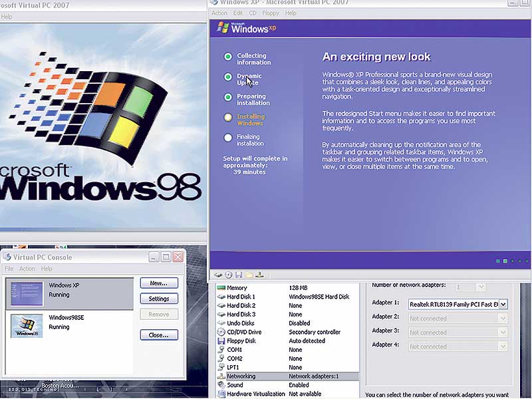This screenshot has height=399, width=532.
Task: Click the Remove button in console
Action: 159,314
